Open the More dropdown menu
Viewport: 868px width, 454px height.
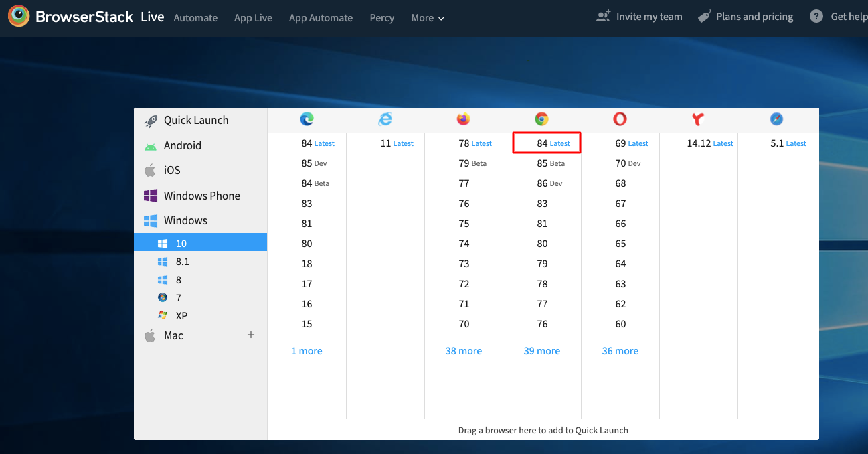(x=427, y=18)
